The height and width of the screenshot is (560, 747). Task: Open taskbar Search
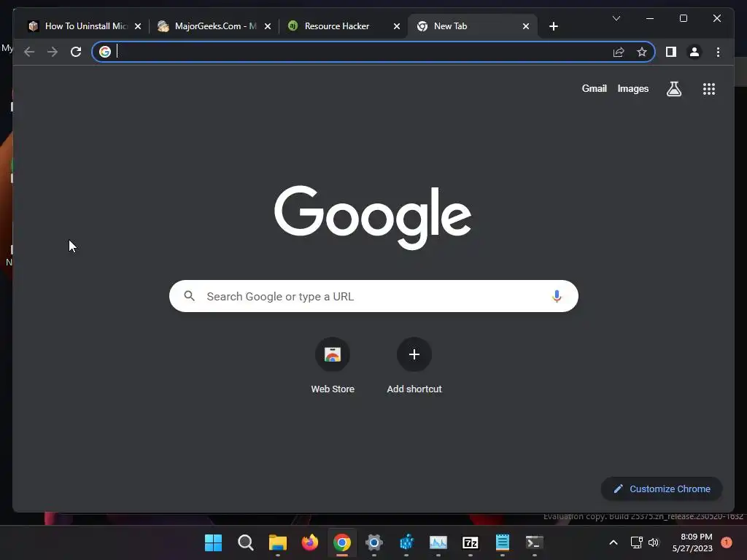(x=245, y=542)
